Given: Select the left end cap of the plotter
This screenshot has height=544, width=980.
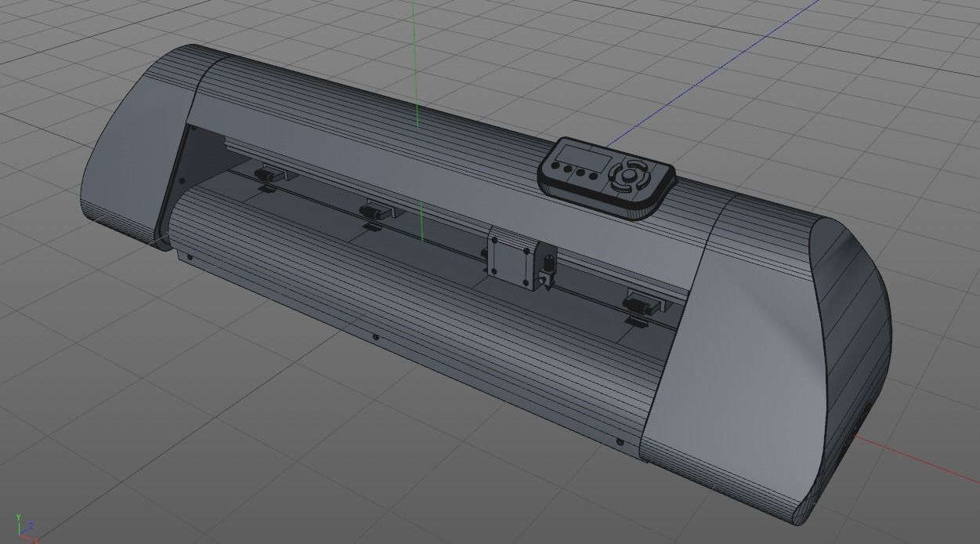Looking at the screenshot, I should tap(141, 147).
